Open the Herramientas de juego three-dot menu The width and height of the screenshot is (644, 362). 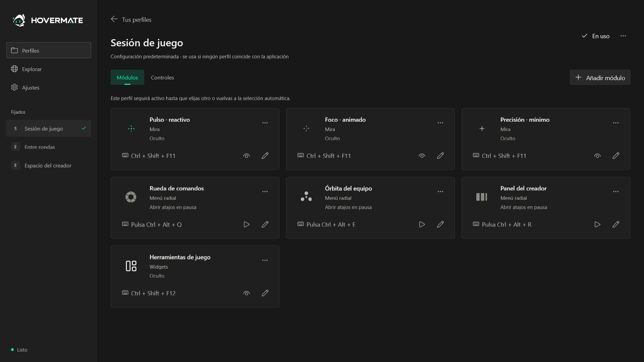[265, 260]
